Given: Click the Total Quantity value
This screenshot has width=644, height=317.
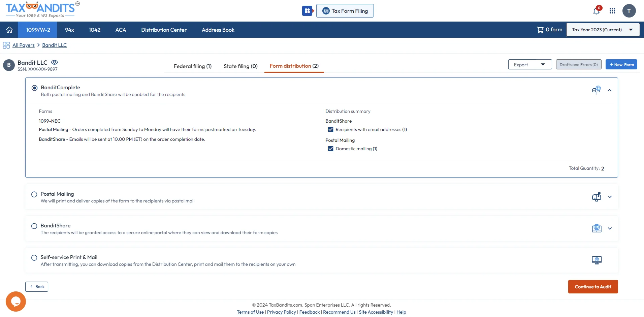Looking at the screenshot, I should (603, 168).
